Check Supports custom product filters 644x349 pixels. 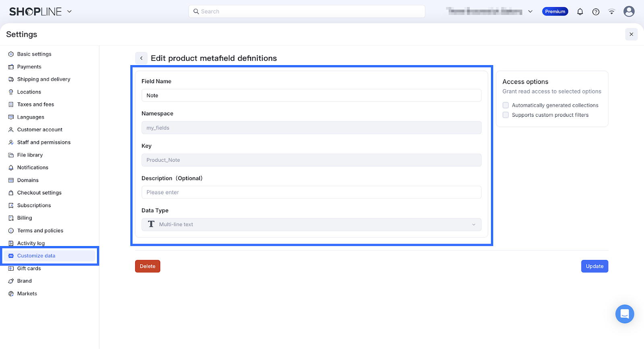tap(506, 115)
